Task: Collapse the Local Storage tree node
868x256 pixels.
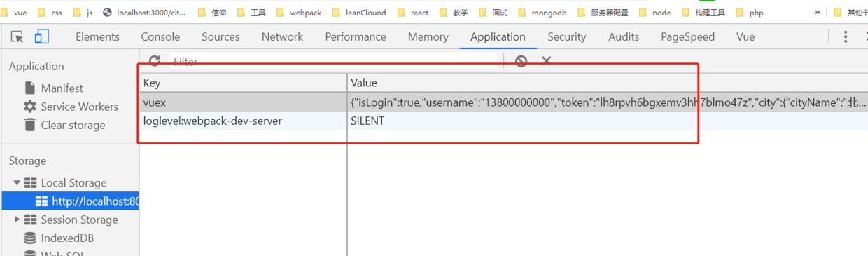Action: pyautogui.click(x=17, y=182)
